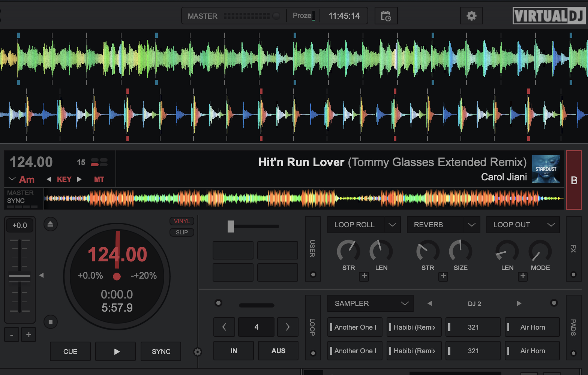The height and width of the screenshot is (375, 588).
Task: Click the REVERB effect button
Action: click(x=436, y=225)
